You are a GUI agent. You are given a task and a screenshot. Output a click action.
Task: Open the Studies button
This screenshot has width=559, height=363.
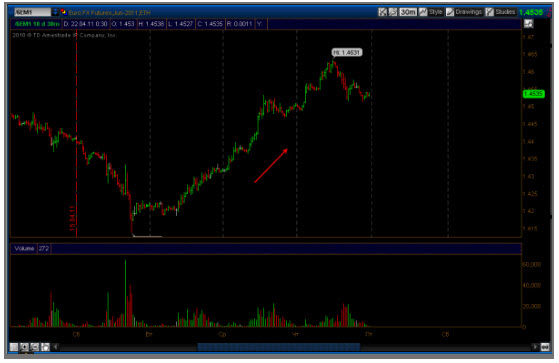point(505,12)
